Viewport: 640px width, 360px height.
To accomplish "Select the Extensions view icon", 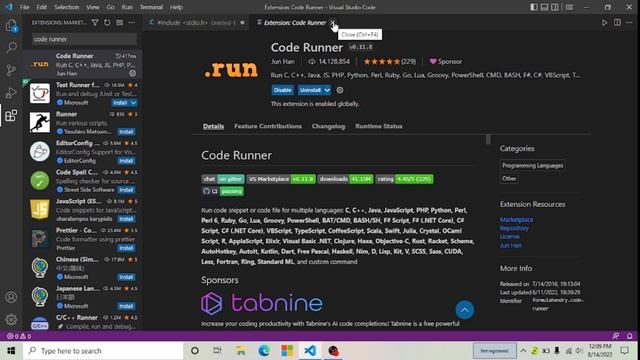I will (11, 116).
